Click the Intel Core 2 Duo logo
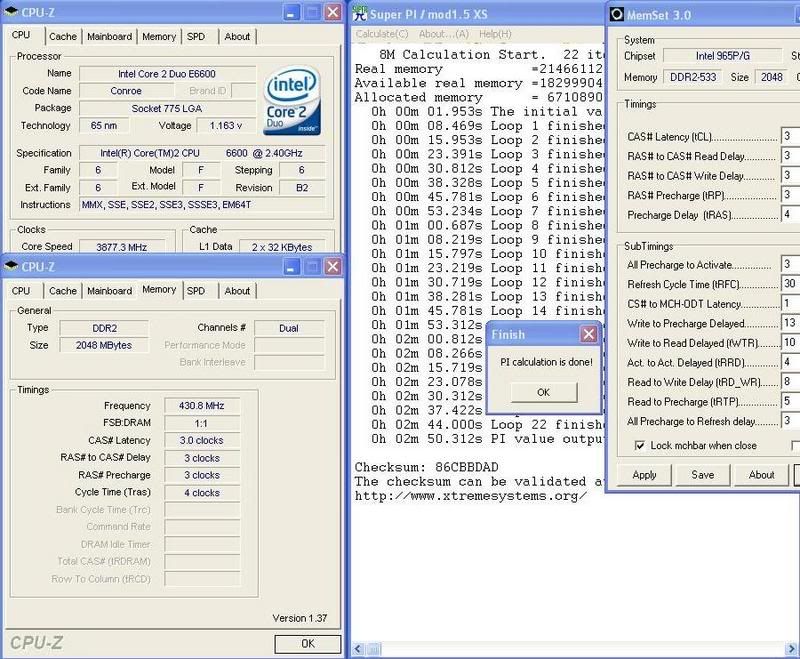The image size is (800, 659). point(292,100)
